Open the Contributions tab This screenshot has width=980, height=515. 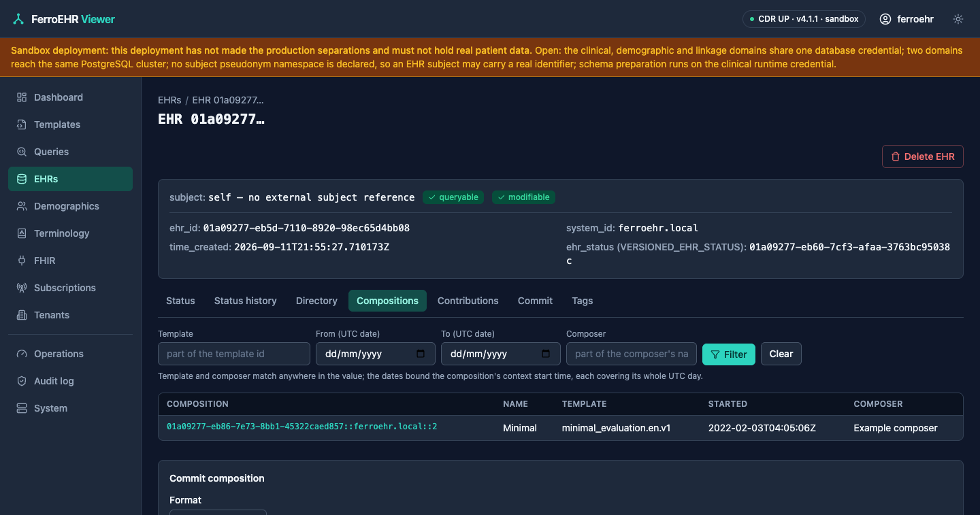pos(468,301)
